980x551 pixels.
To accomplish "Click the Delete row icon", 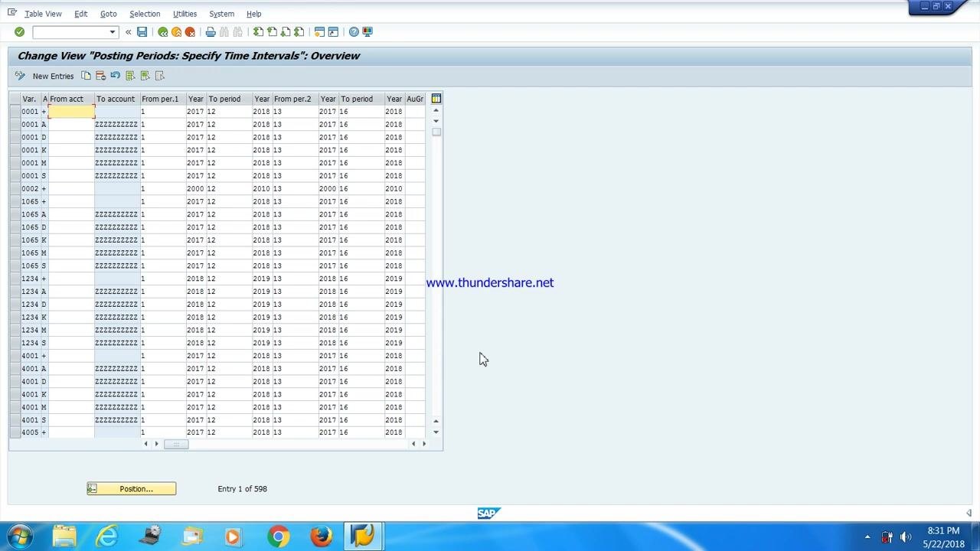I will (100, 76).
